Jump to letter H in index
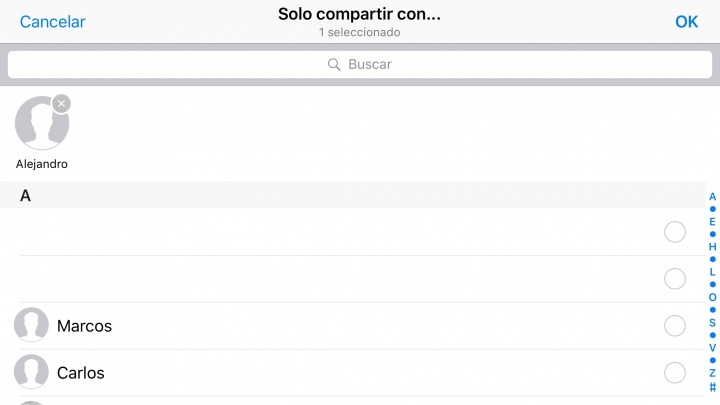The image size is (720, 405). [x=712, y=247]
